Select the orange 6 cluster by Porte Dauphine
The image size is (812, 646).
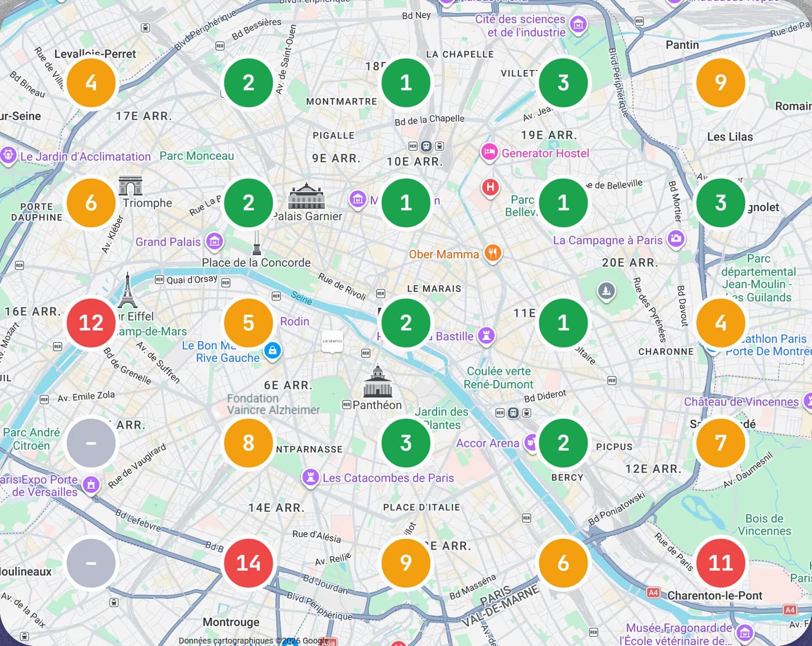pyautogui.click(x=91, y=202)
